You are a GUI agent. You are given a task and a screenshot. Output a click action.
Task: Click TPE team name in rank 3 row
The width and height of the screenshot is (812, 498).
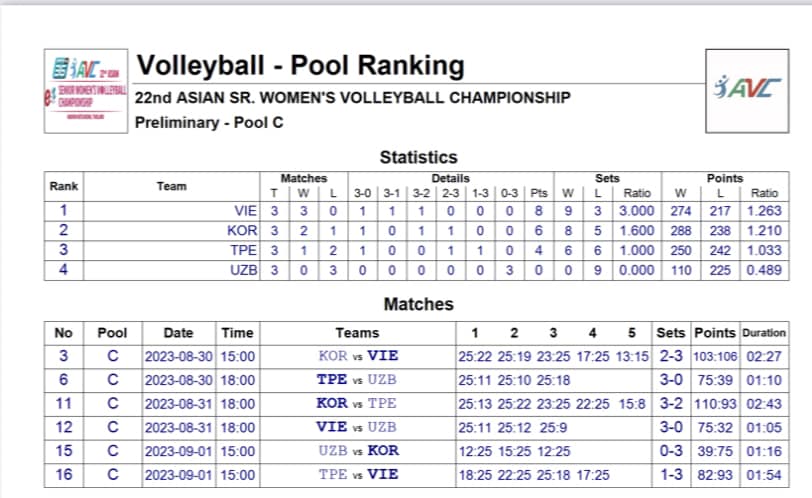(x=244, y=250)
